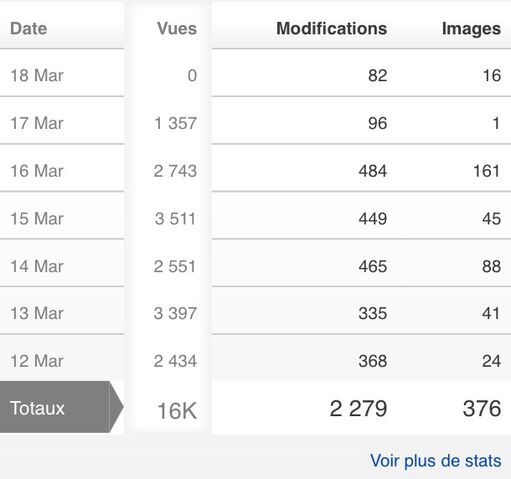Click the Images column header

coord(471,29)
